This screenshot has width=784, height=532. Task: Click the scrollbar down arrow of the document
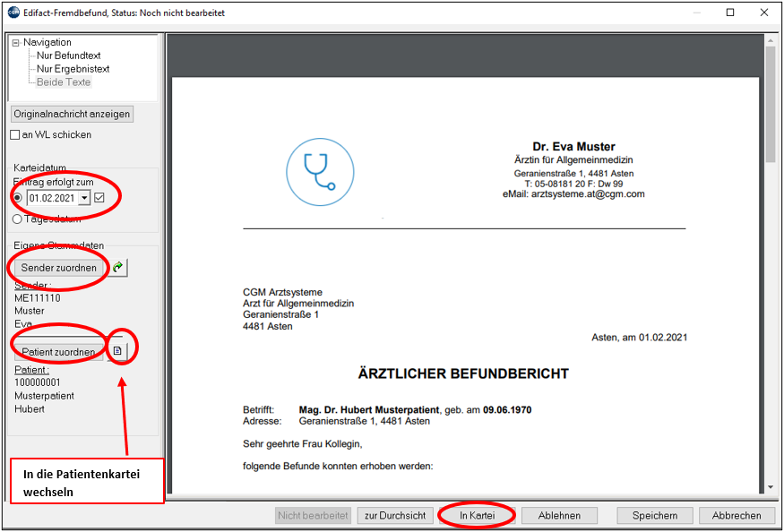pos(771,487)
